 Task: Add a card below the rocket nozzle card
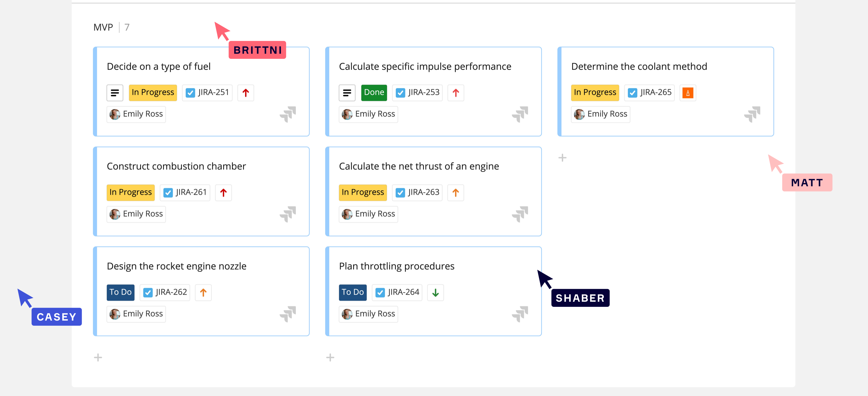(x=98, y=357)
